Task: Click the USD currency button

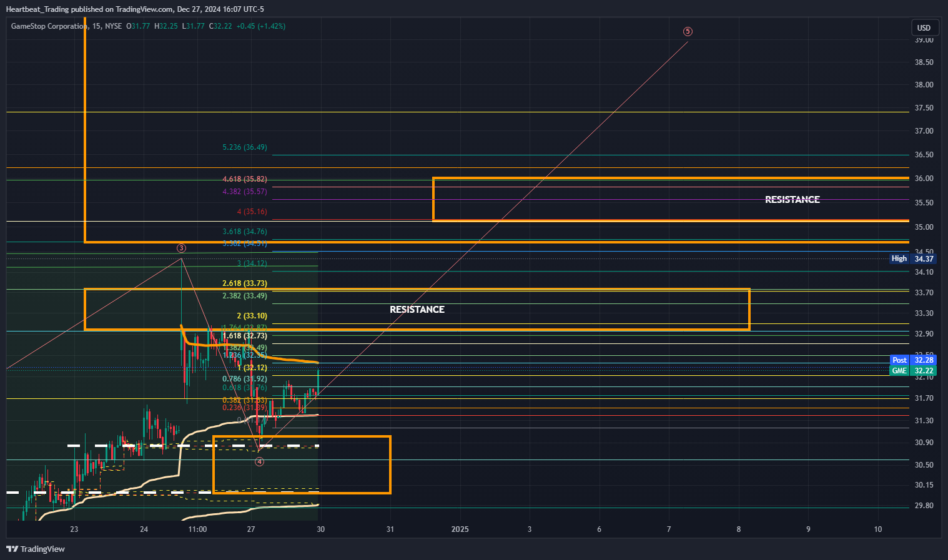Action: click(924, 27)
